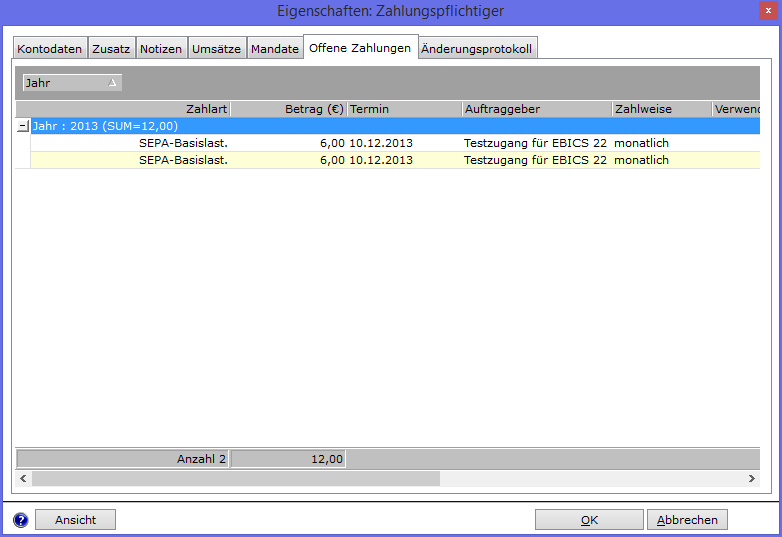Screen dimensions: 782x537
Task: Click monatlich in the first row
Action: 641,143
